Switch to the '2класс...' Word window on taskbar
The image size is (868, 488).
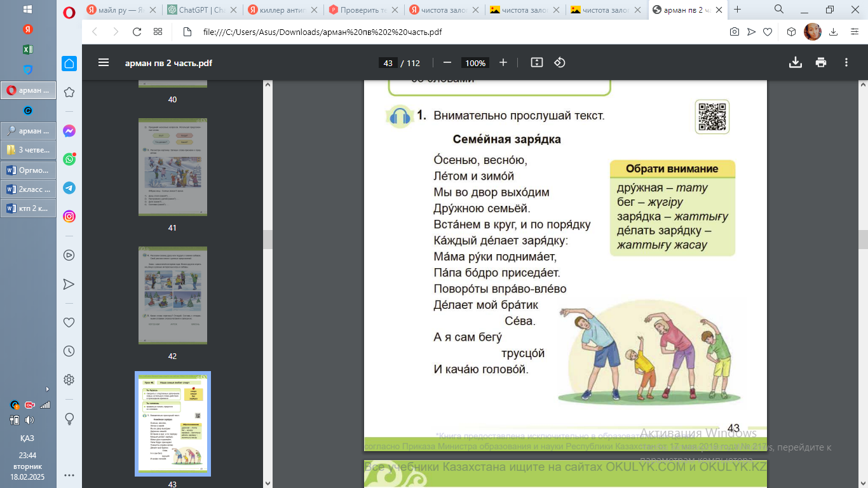point(28,189)
